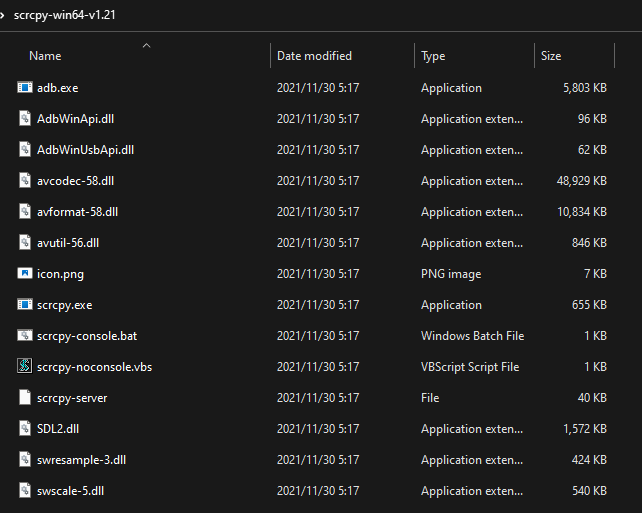Select the avformat-58.dll file name
Screen dimensions: 642x513
click(77, 212)
